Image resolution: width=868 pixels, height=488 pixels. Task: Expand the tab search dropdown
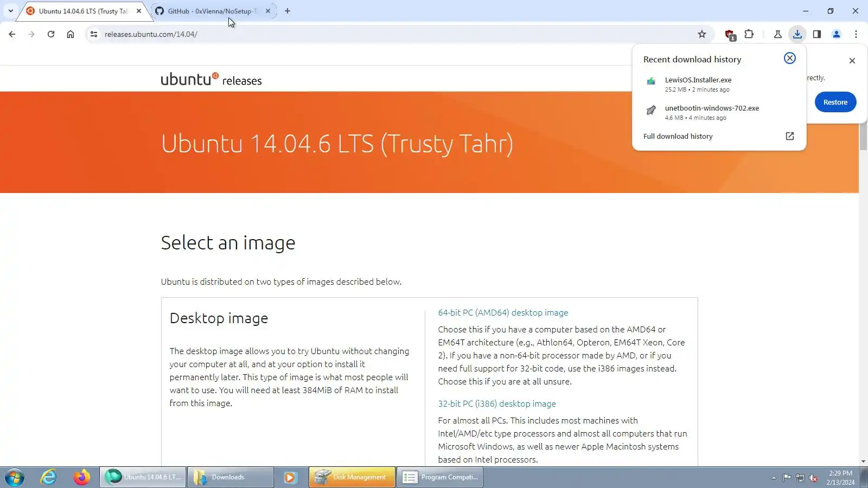pyautogui.click(x=10, y=11)
